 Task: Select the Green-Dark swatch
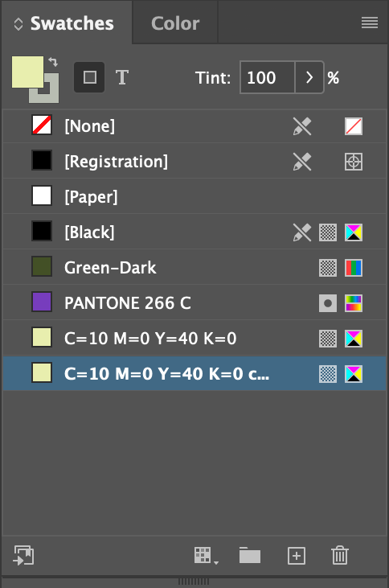[x=194, y=268]
